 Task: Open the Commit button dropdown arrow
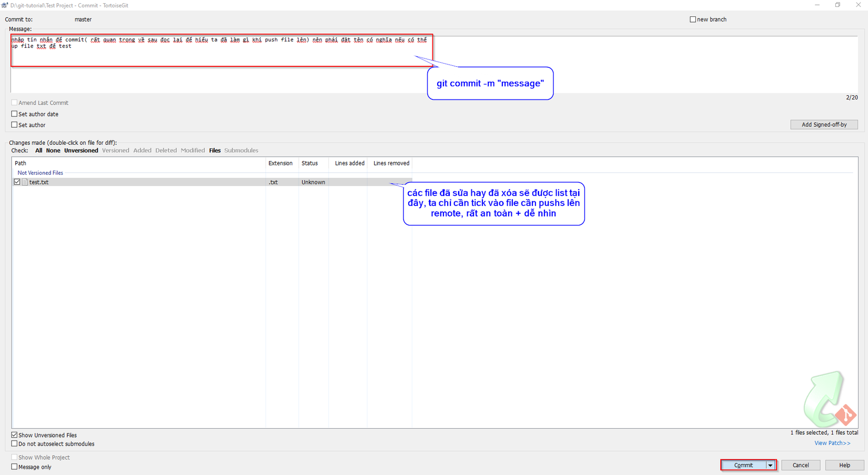(x=770, y=466)
